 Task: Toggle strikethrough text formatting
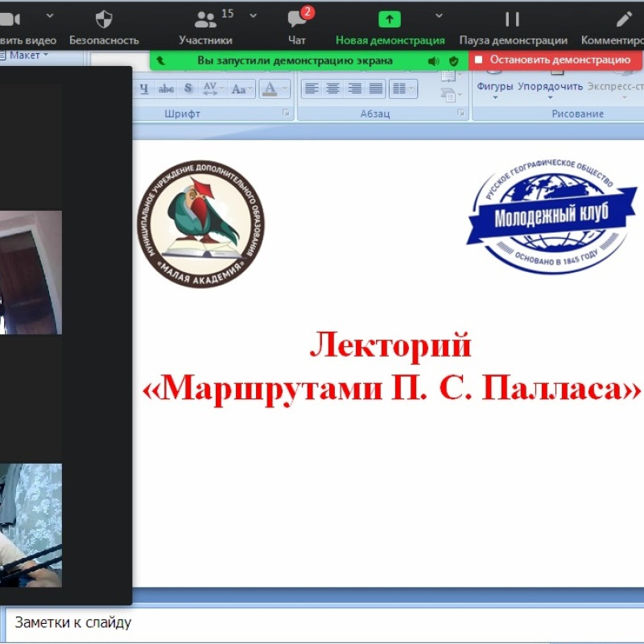point(166,89)
